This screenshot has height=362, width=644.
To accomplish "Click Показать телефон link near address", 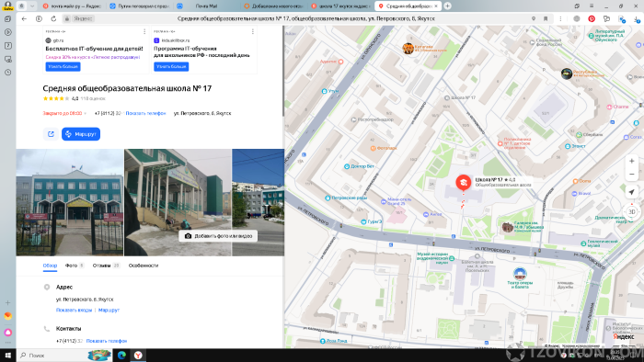I will coord(145,113).
